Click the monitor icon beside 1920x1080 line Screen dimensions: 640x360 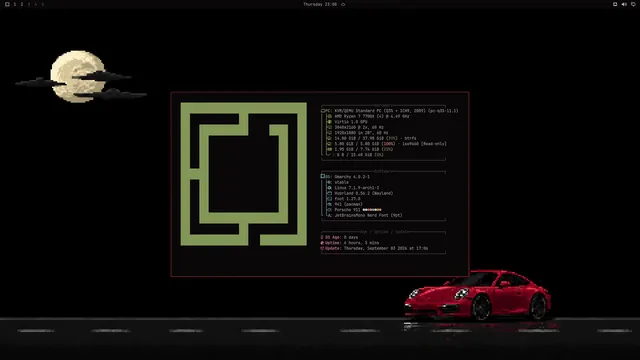(329, 133)
